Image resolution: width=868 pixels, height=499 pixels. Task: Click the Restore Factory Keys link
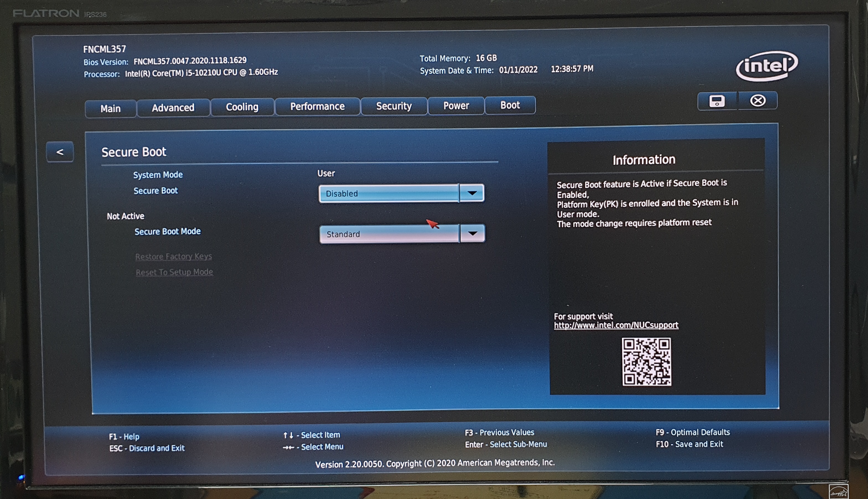click(x=173, y=256)
